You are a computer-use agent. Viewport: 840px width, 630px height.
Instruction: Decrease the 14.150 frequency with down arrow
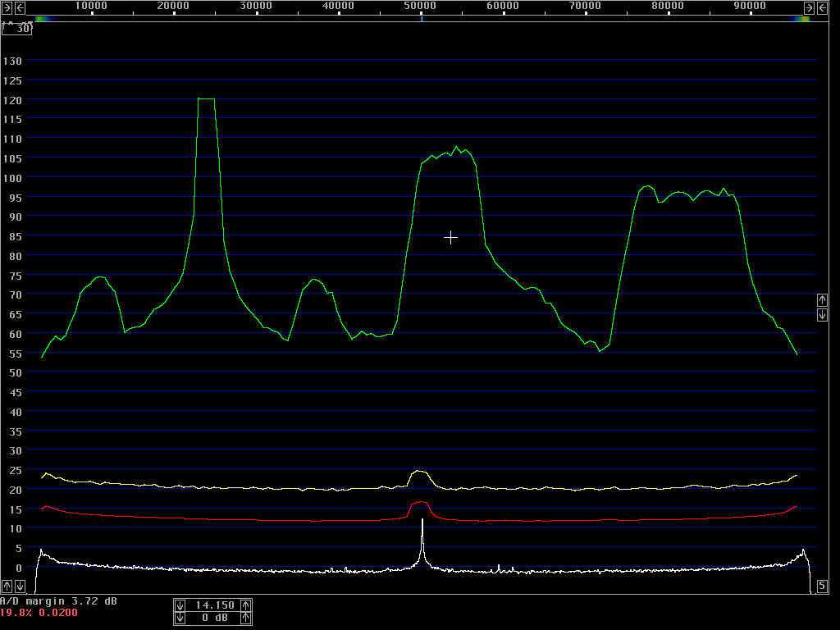point(180,605)
